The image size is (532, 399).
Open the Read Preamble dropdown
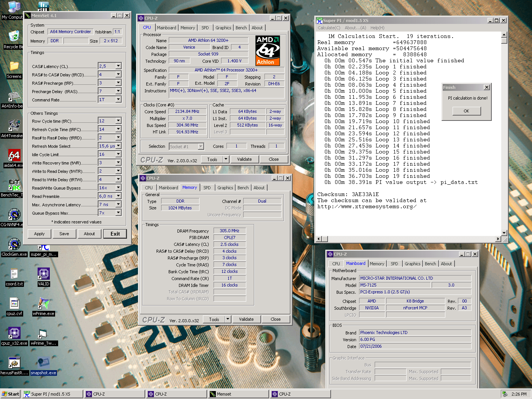(119, 196)
